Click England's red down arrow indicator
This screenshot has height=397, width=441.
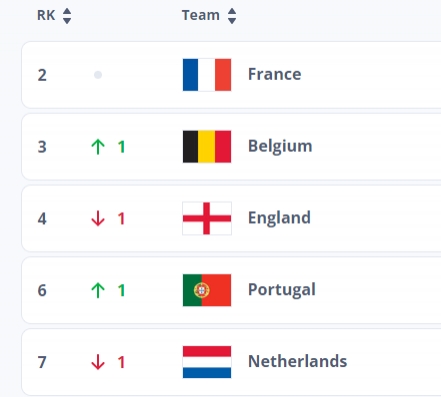[98, 219]
